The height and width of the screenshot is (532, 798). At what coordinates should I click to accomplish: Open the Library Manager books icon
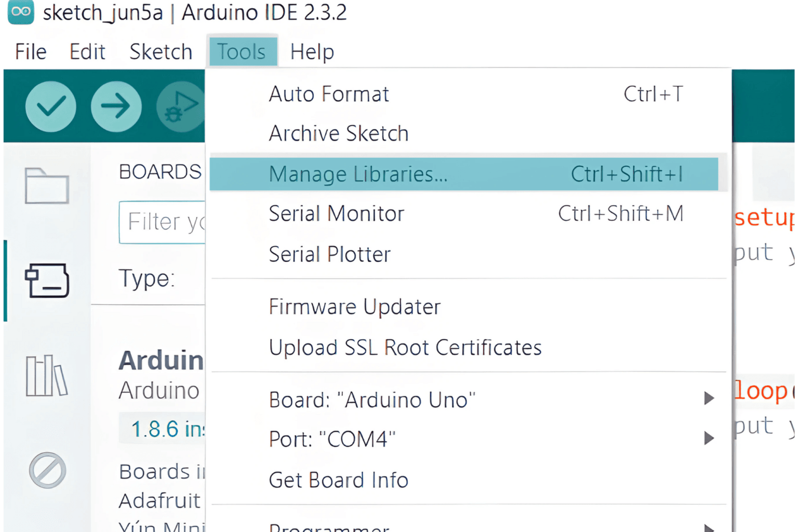coord(47,376)
